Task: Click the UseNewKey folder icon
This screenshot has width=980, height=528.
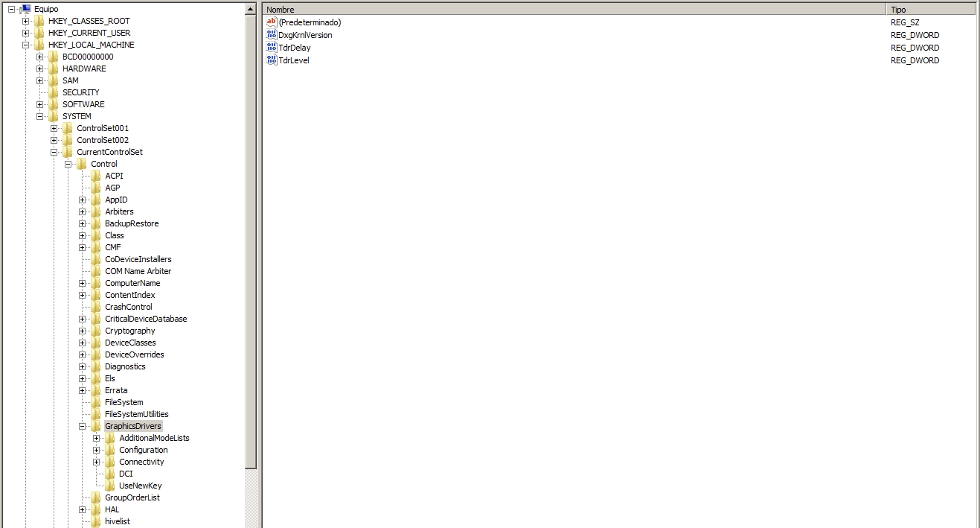Action: click(110, 486)
